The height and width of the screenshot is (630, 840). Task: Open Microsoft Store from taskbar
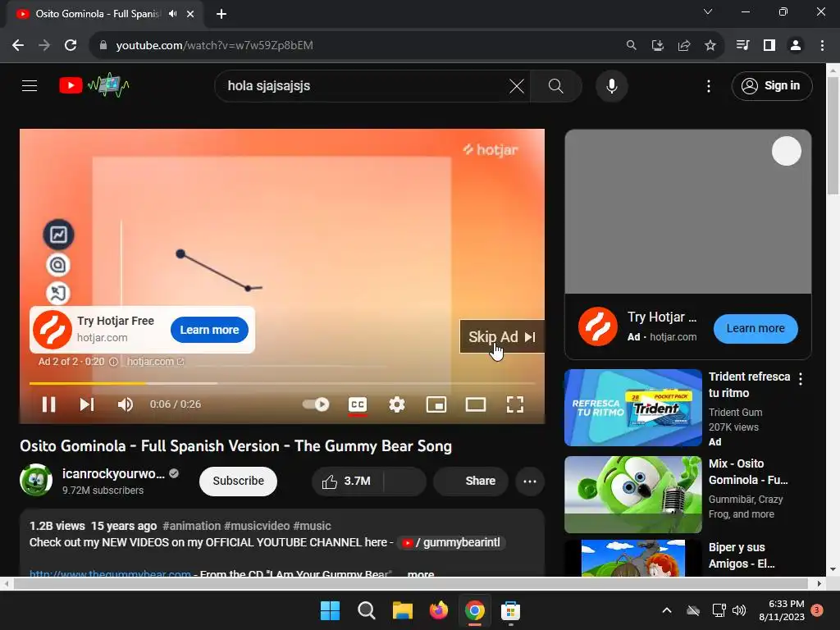point(510,610)
